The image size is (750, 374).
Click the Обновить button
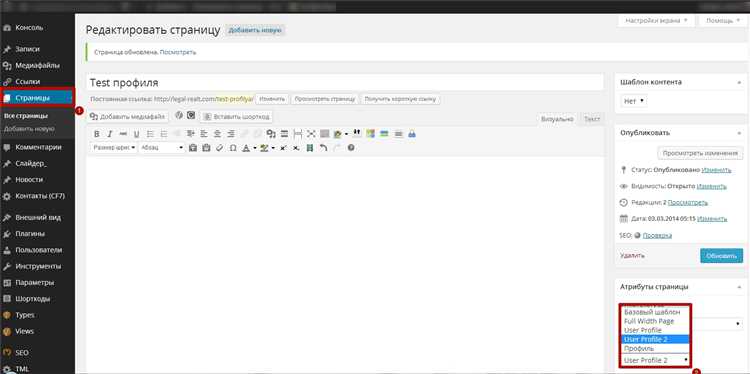(x=721, y=256)
